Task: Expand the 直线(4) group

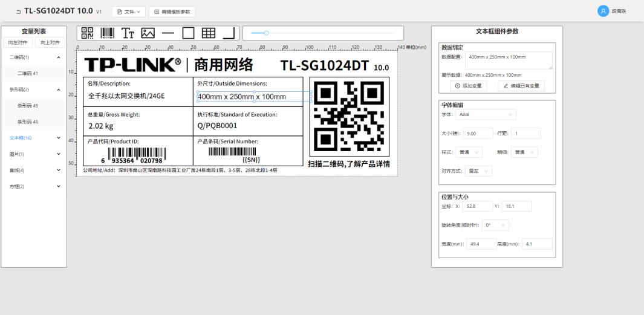Action: tap(58, 170)
